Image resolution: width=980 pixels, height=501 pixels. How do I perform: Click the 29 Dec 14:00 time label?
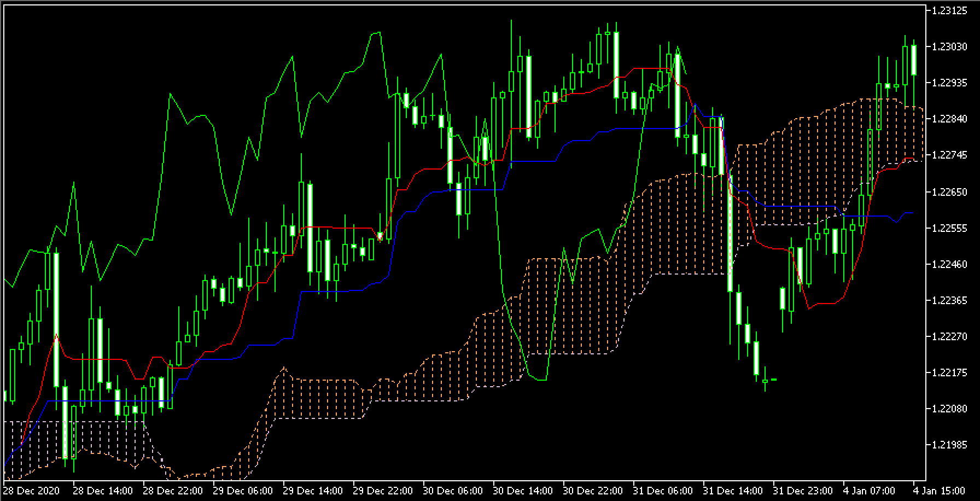coord(312,490)
